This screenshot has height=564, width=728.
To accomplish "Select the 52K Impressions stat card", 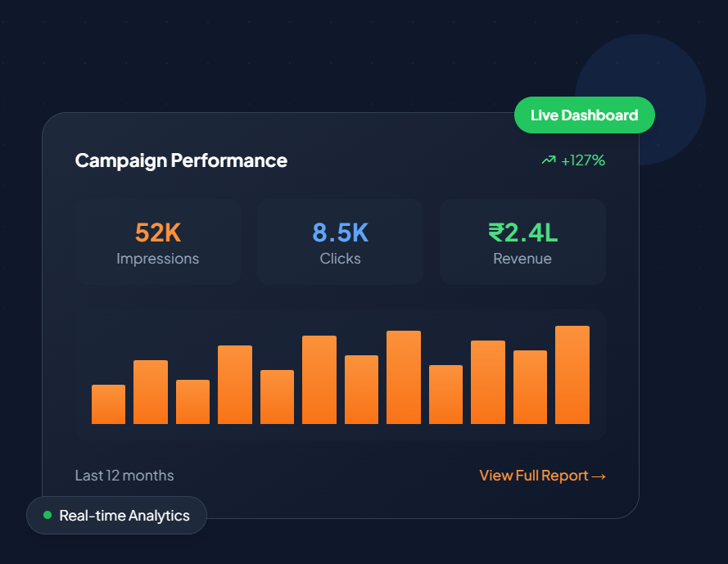I will tap(157, 242).
